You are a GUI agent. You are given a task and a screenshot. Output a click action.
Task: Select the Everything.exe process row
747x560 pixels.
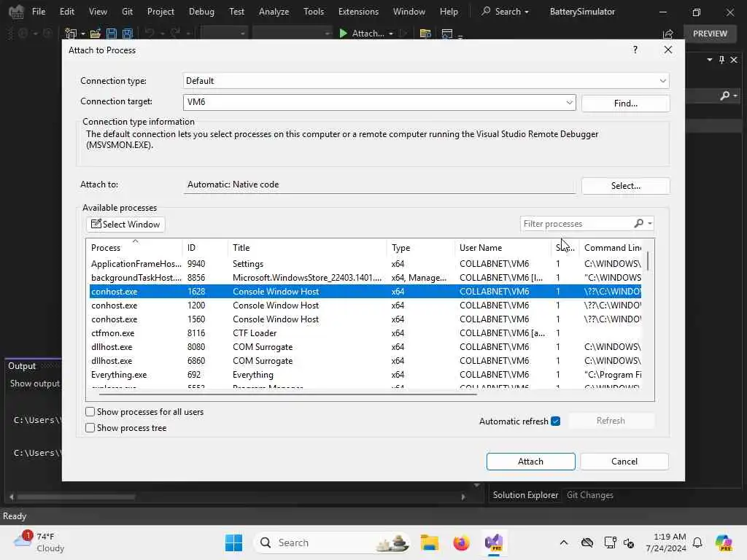[365, 375]
